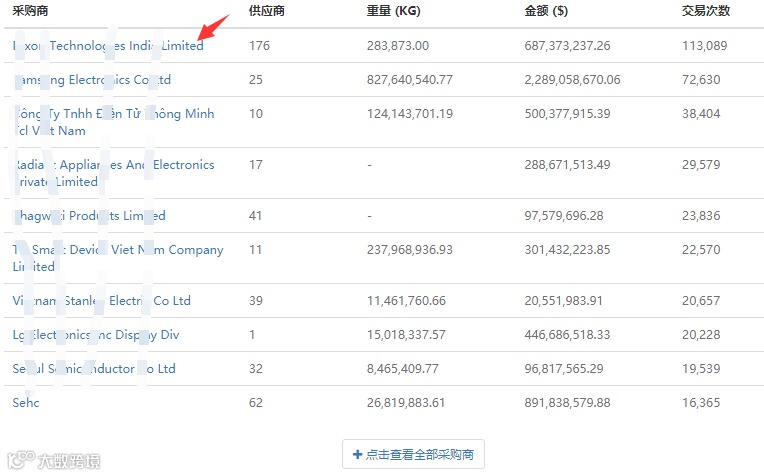The width and height of the screenshot is (764, 476).
Task: Select supplier count 176
Action: pos(259,46)
